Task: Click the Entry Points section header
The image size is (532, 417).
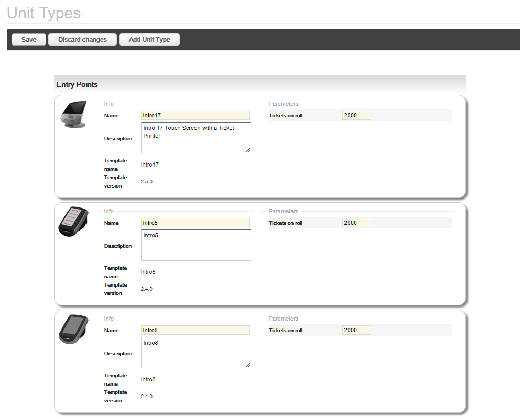Action: tap(77, 84)
